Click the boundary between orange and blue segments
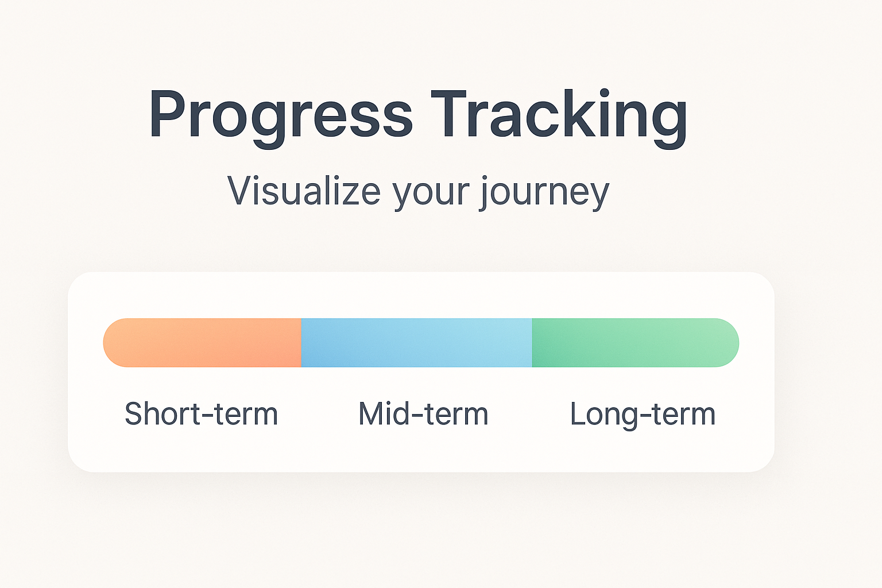 tap(301, 343)
